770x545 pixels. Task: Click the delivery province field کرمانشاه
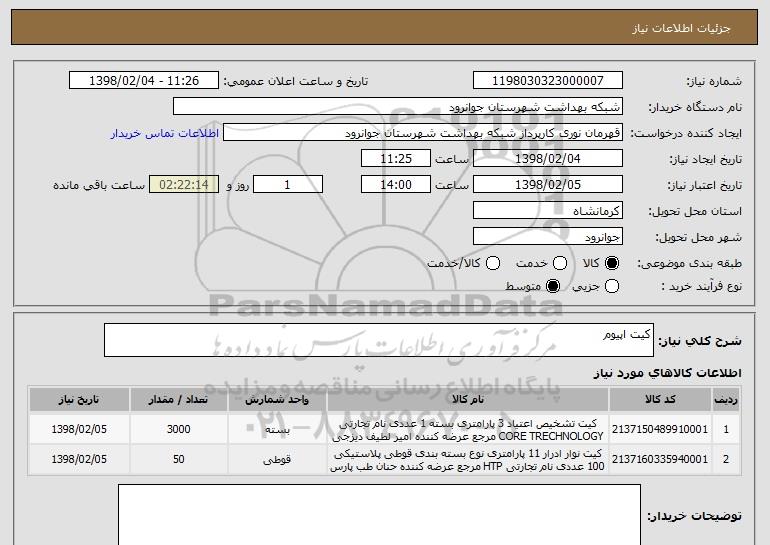(x=548, y=211)
